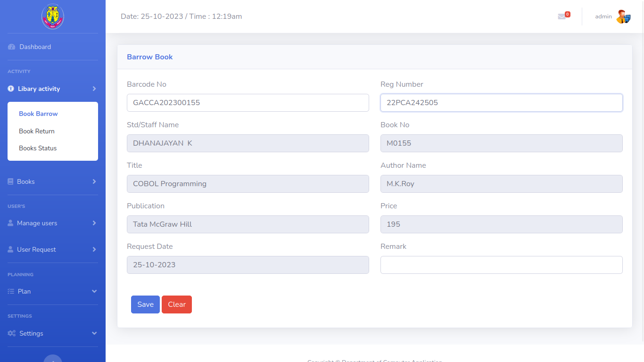The height and width of the screenshot is (362, 644).
Task: Click the Plan menu label
Action: click(24, 291)
